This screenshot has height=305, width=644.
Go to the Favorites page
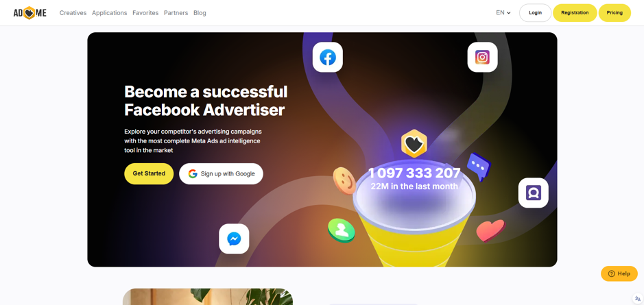point(145,13)
